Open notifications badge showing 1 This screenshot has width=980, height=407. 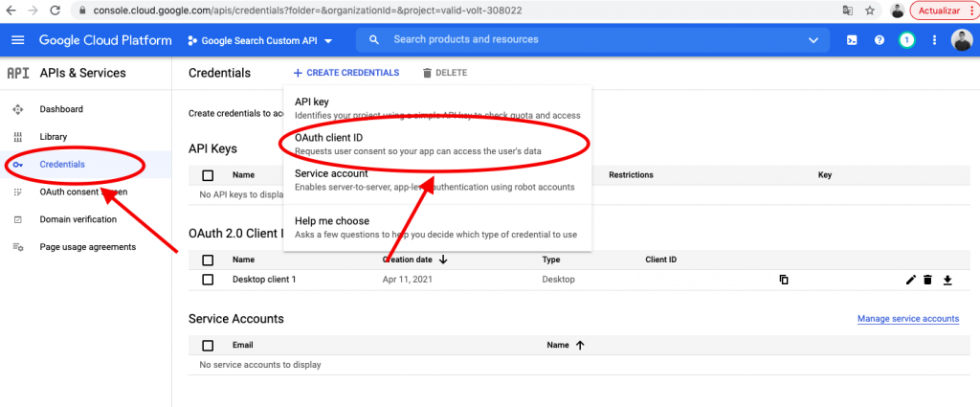906,40
